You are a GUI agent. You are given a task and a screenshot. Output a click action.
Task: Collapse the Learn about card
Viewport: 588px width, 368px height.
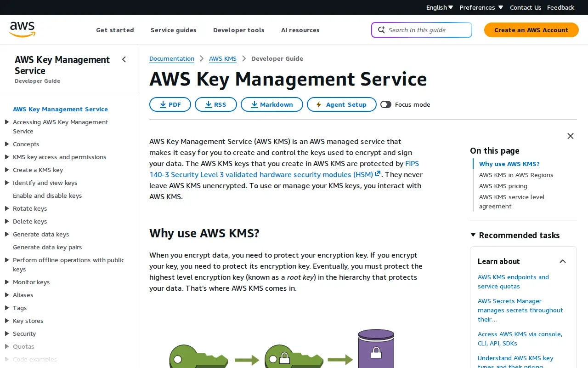[563, 261]
